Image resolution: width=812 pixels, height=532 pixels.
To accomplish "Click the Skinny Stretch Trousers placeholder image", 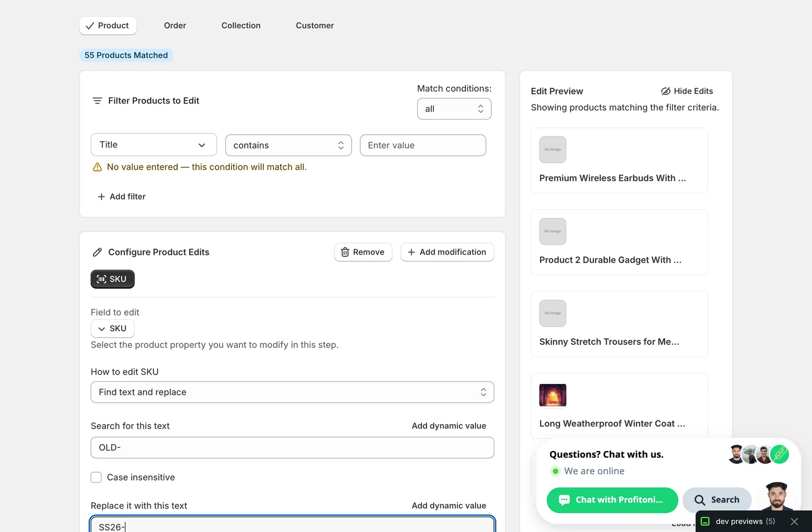I will point(553,313).
